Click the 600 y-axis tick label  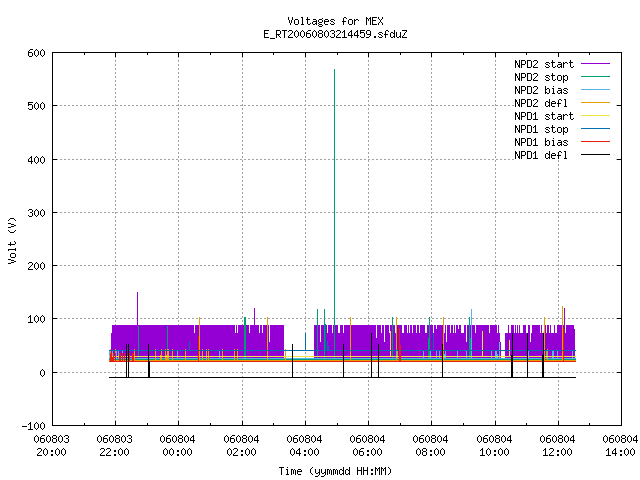point(36,53)
